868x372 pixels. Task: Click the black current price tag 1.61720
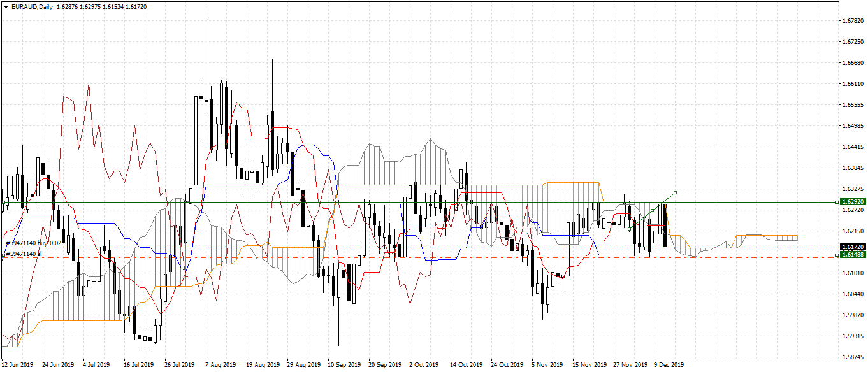(852, 247)
